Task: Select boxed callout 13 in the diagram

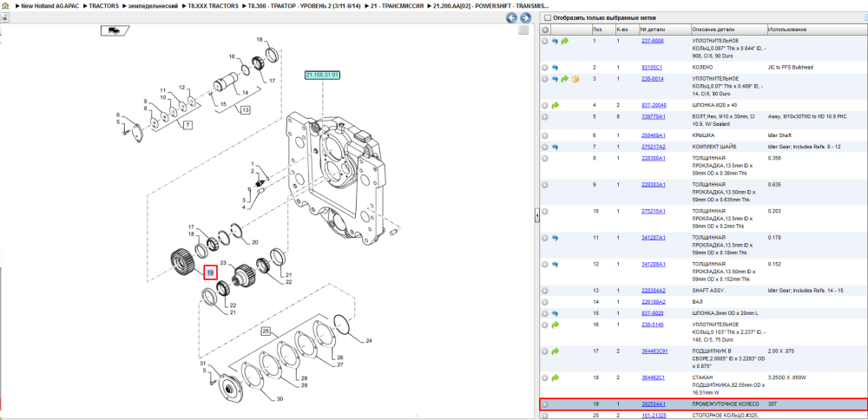Action: coord(246,109)
